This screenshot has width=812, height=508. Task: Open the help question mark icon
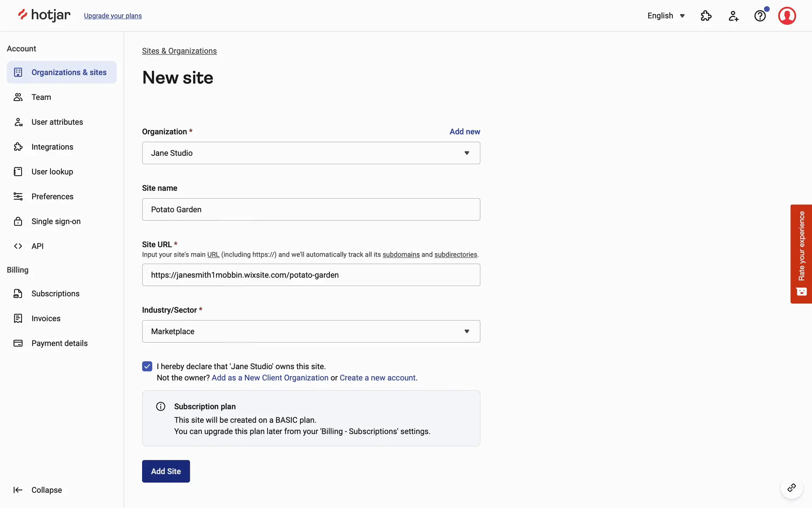760,16
